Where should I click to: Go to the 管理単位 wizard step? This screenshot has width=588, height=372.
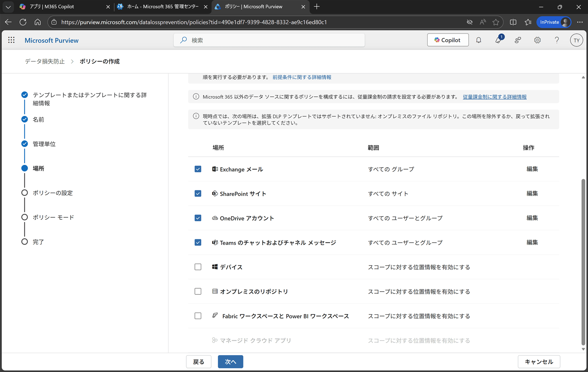point(44,144)
